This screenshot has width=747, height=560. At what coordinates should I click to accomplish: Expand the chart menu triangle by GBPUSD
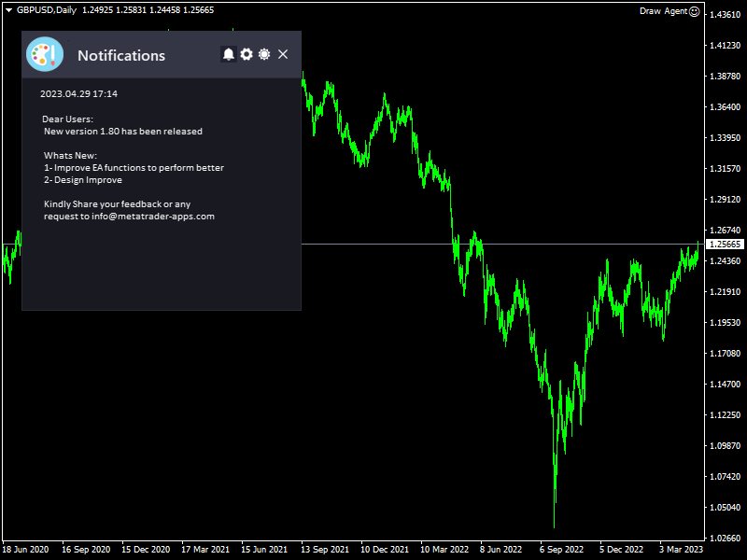coord(8,10)
